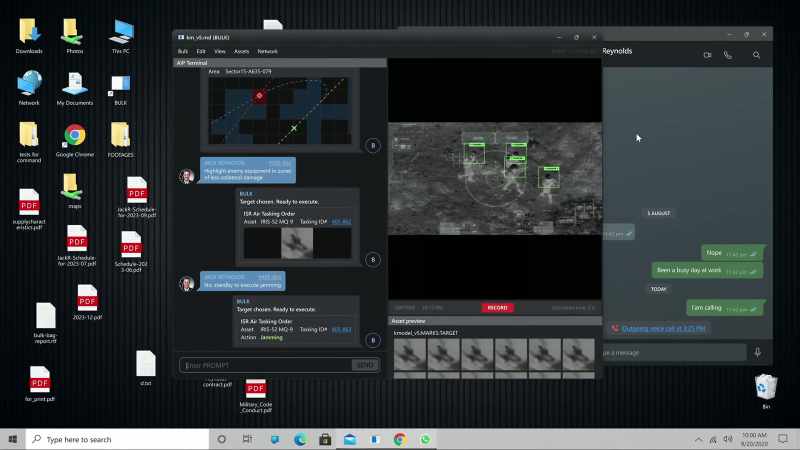
Task: Open Google Chrome desktop shortcut
Action: [x=74, y=140]
